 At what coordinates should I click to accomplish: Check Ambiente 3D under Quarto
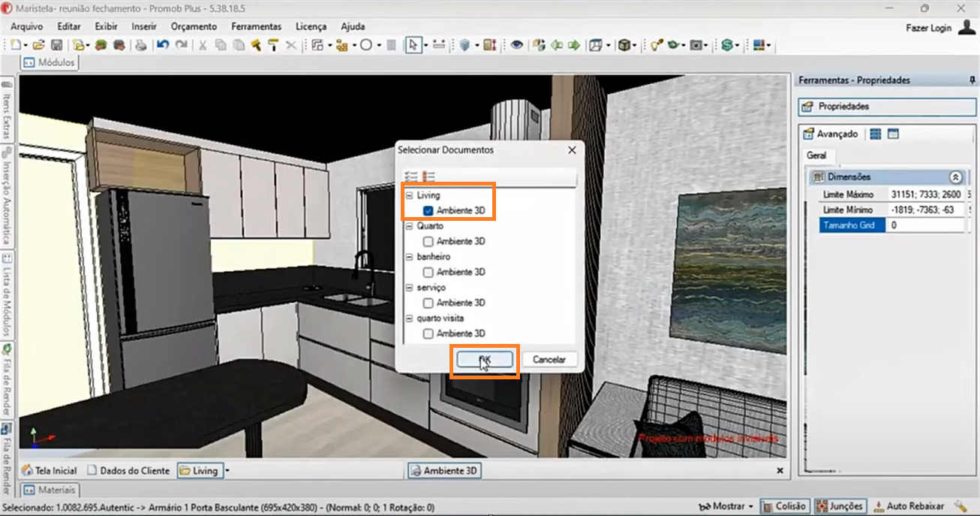(x=428, y=242)
